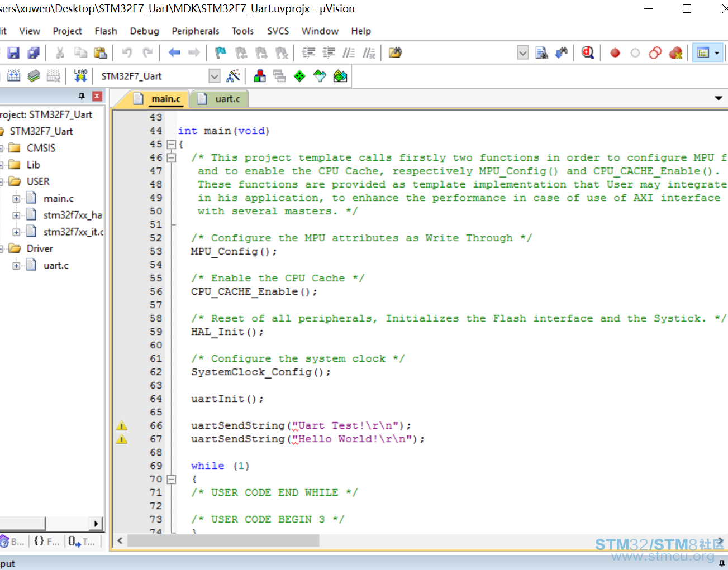Select the Driver group in project tree
The height and width of the screenshot is (570, 728).
point(40,248)
